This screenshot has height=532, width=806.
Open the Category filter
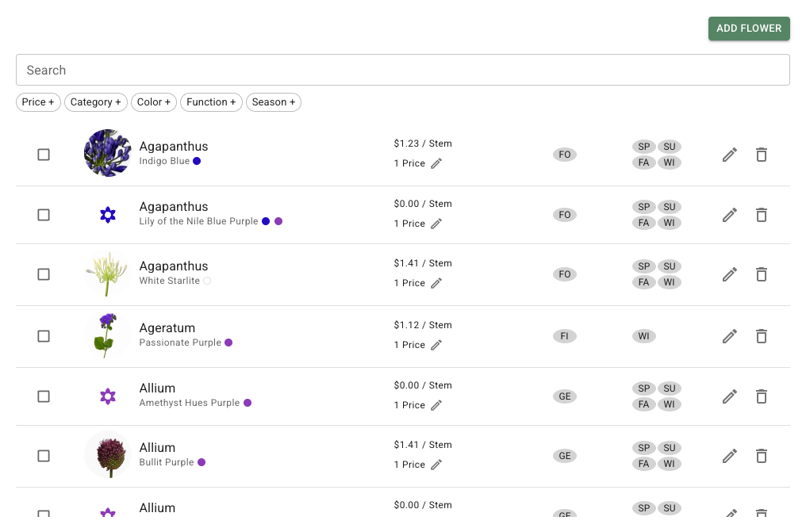(x=96, y=102)
